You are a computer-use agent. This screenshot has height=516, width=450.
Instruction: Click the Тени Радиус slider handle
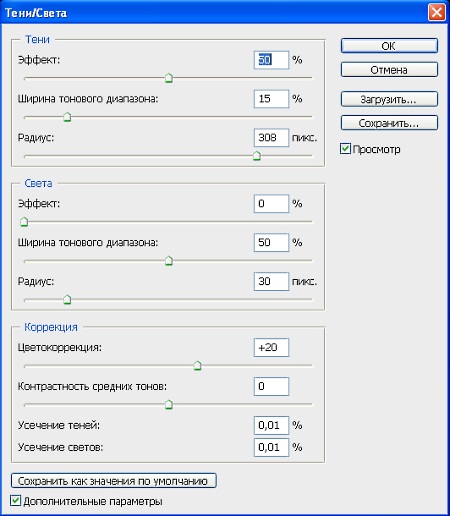[257, 156]
